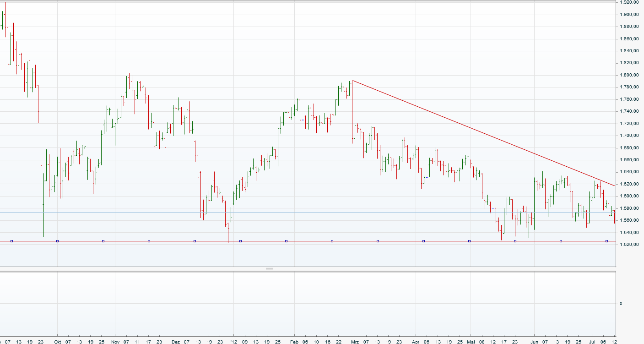Click the 'Jul' label on the date axis
The image size is (644, 344).
(593, 342)
